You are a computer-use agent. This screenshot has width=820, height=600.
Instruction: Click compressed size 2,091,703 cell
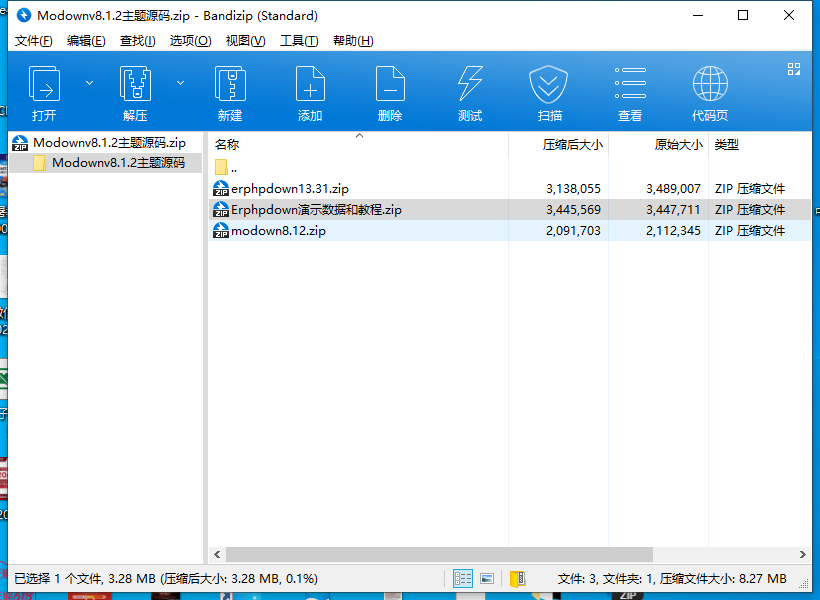[573, 231]
